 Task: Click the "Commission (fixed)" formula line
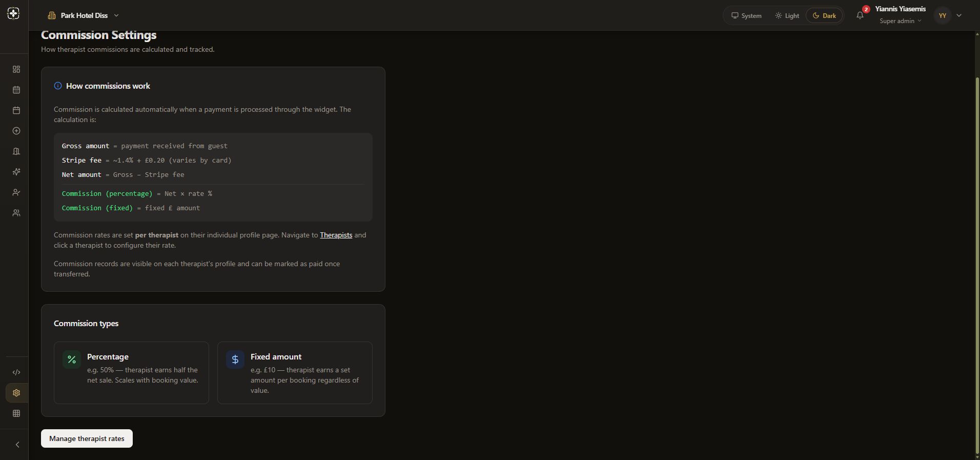(131, 208)
